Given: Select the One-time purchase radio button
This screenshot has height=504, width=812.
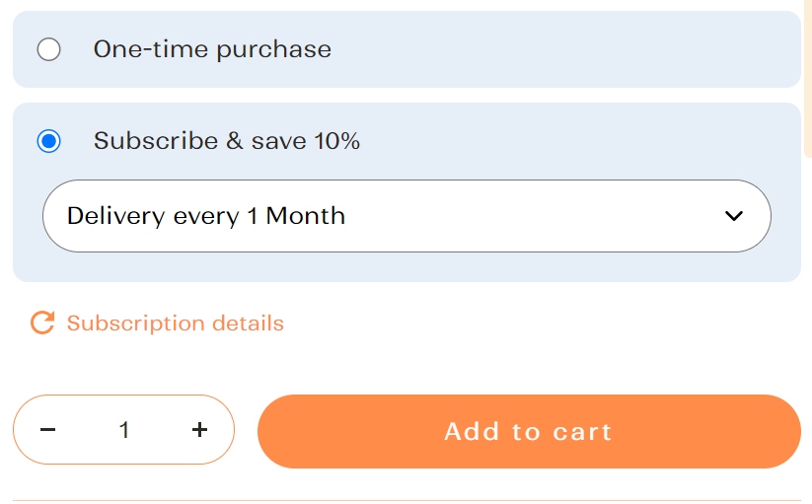Looking at the screenshot, I should 48,49.
